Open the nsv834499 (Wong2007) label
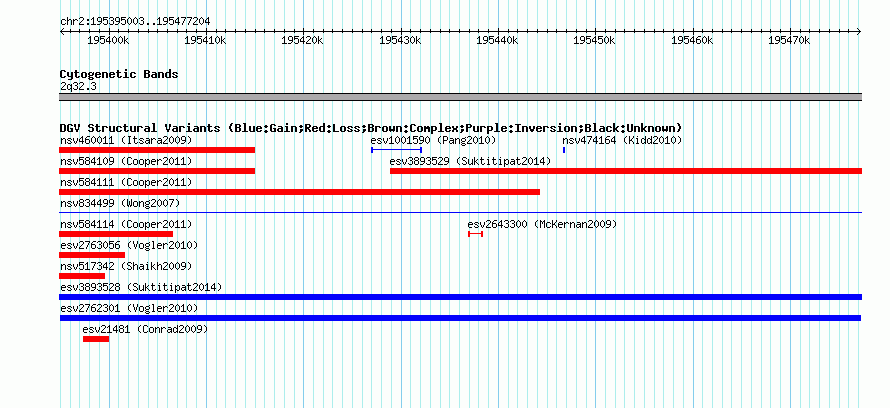 click(120, 203)
